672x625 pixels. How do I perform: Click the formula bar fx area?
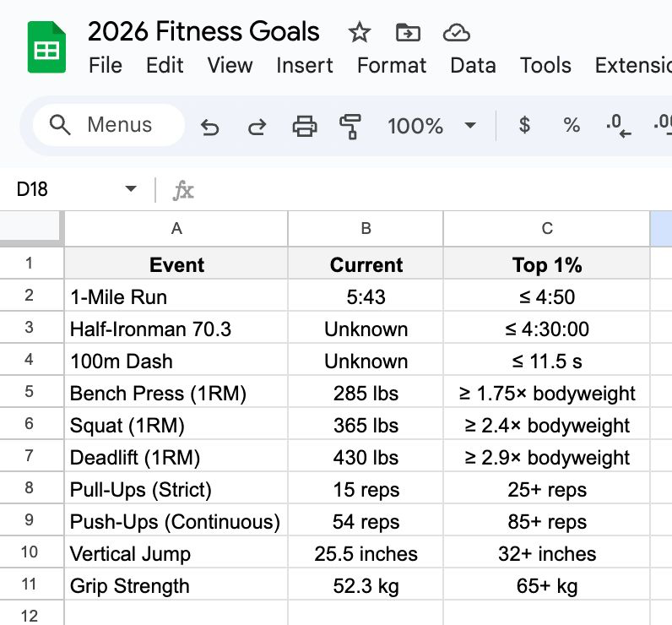pos(183,190)
